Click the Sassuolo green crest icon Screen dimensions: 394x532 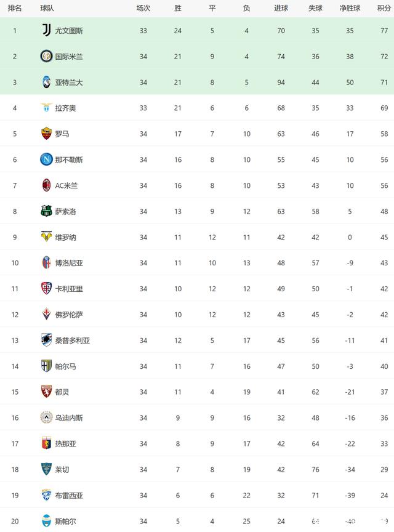[47, 211]
